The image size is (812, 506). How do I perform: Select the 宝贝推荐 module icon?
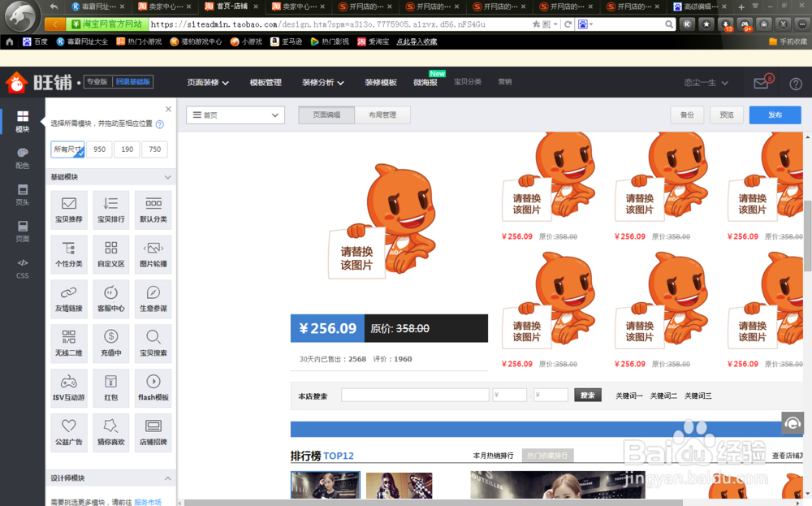[69, 210]
